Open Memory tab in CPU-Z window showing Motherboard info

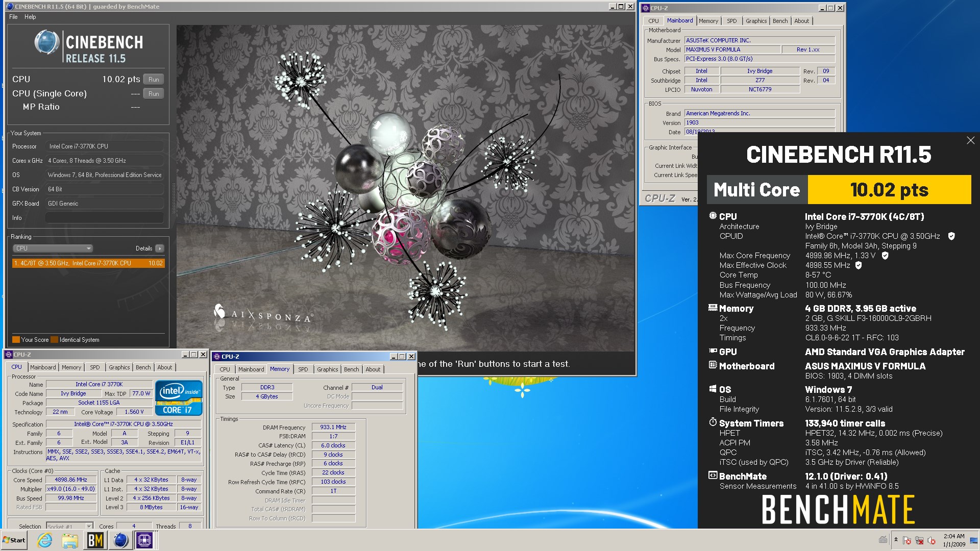pos(708,21)
